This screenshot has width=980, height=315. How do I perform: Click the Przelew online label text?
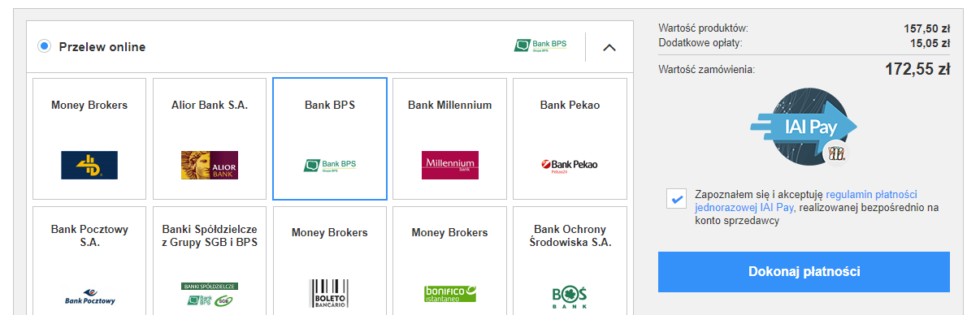click(x=102, y=47)
